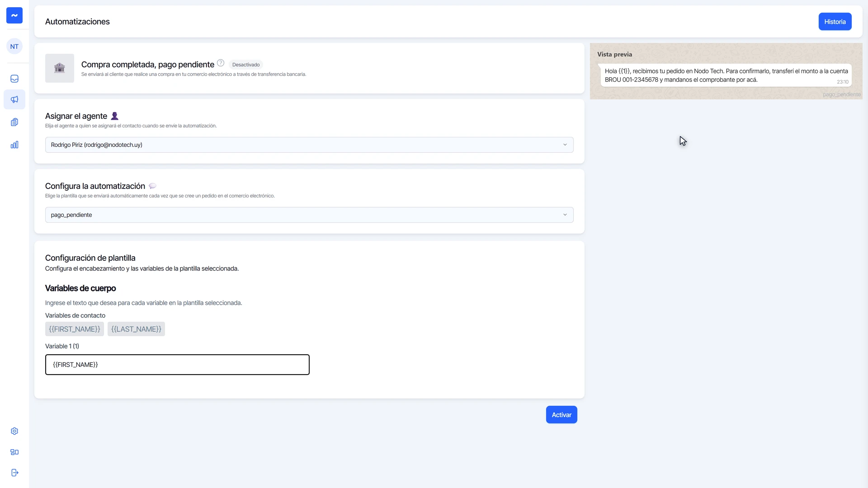Click the message preview bubble
Screen dimensions: 868x488
click(726, 75)
